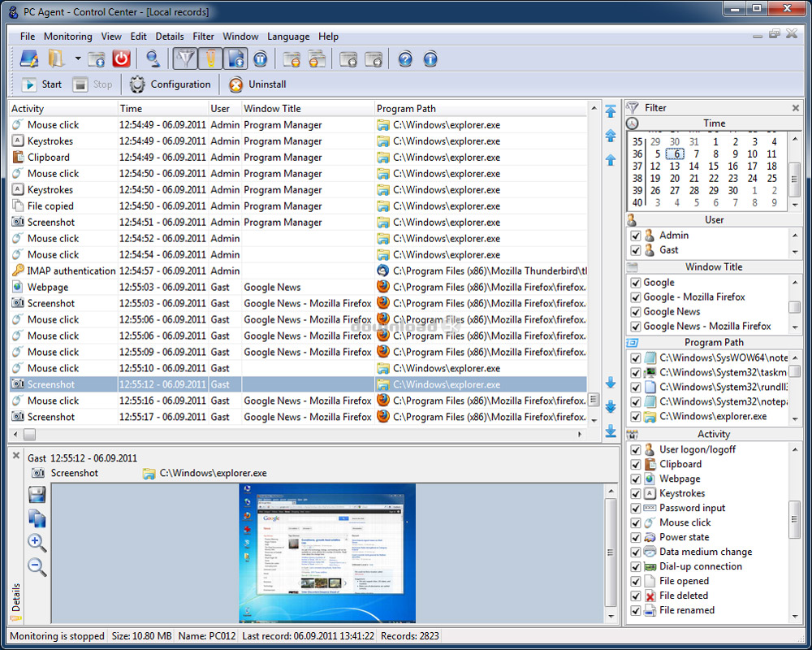
Task: Toggle Google News window title checkbox
Action: tap(636, 311)
